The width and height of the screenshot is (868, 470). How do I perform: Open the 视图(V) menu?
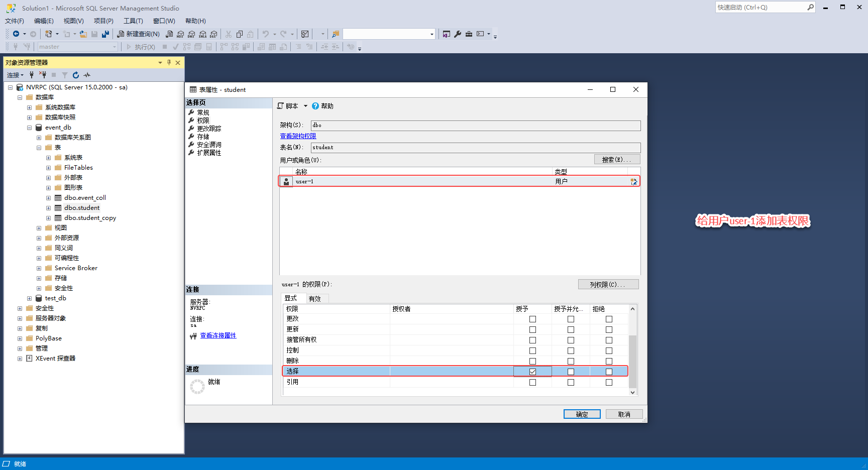pos(73,21)
